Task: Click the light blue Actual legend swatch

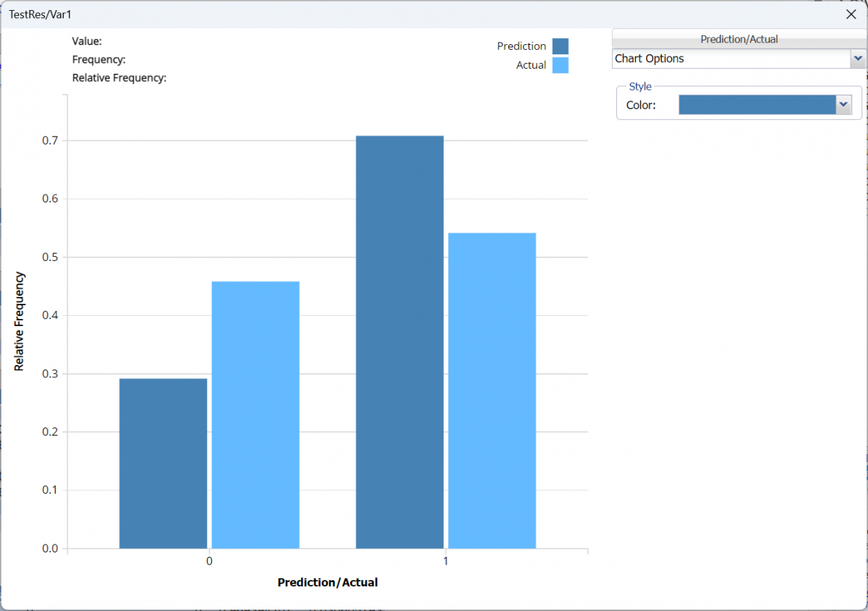Action: tap(560, 65)
